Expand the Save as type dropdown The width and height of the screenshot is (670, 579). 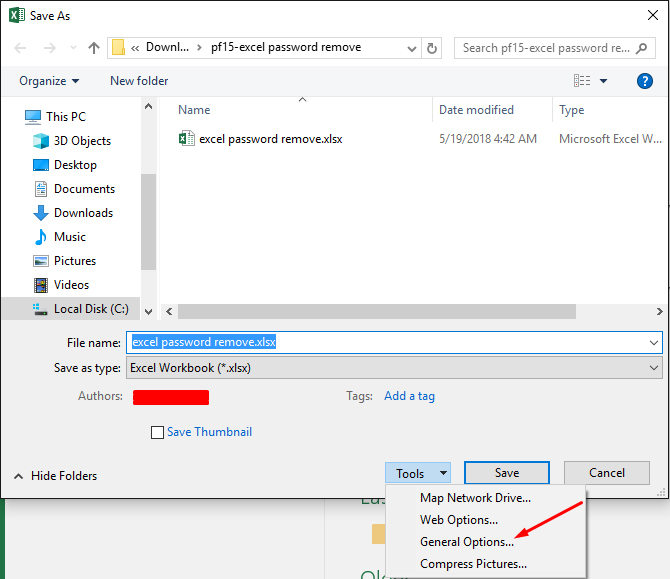[653, 368]
